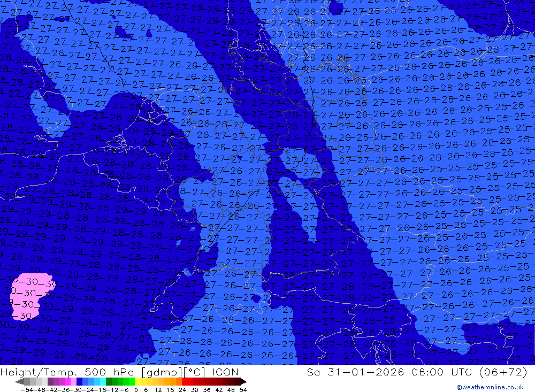Click the '-30' legend scale label
This screenshot has height=392, width=535.
[x=76, y=390]
